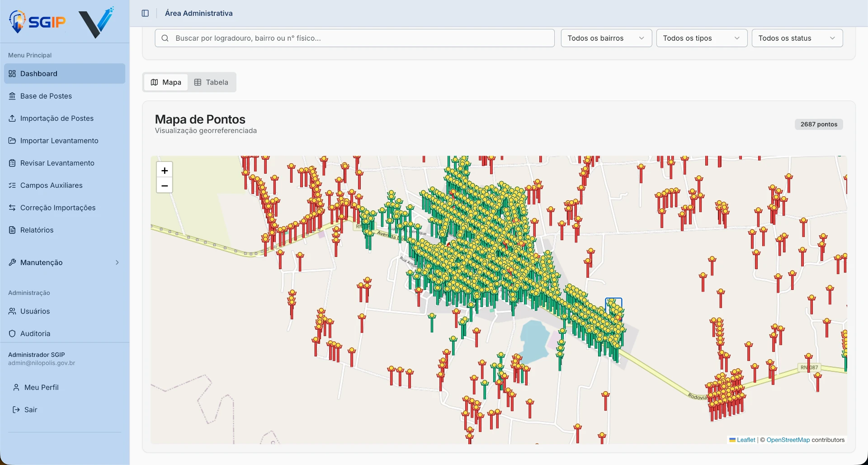Open the Todos os bairros dropdown
The height and width of the screenshot is (465, 868).
606,38
